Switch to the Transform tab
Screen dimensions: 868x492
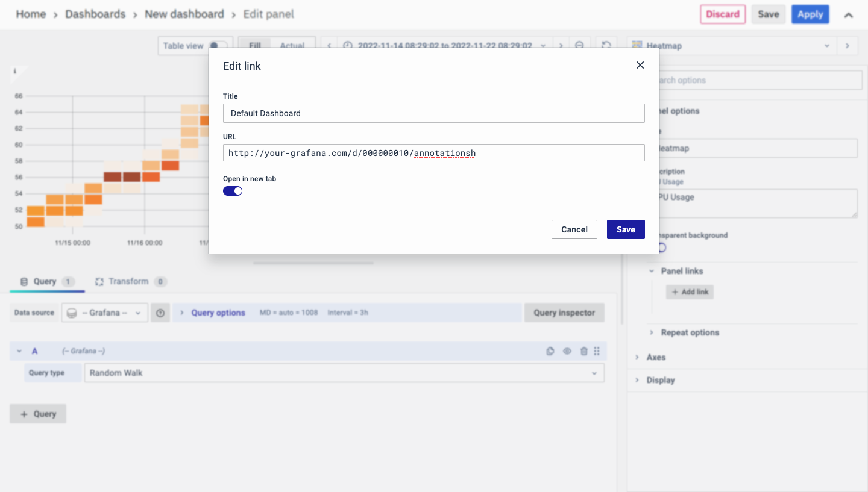[128, 281]
